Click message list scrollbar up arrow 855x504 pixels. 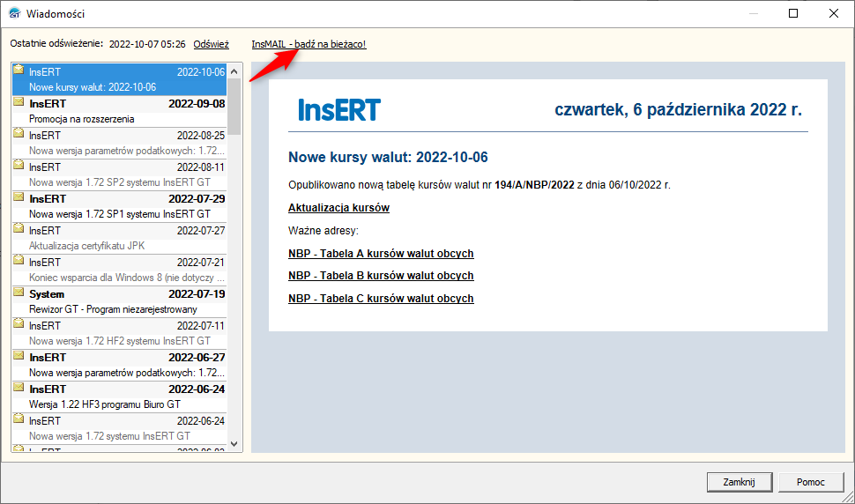pos(234,70)
